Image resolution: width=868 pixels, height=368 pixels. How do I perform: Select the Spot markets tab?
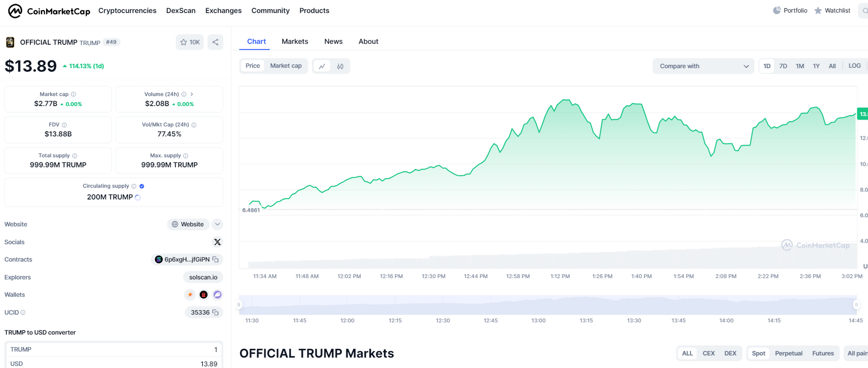759,354
